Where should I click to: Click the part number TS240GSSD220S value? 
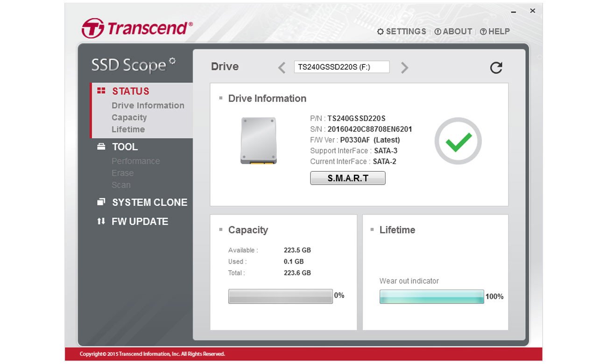356,119
